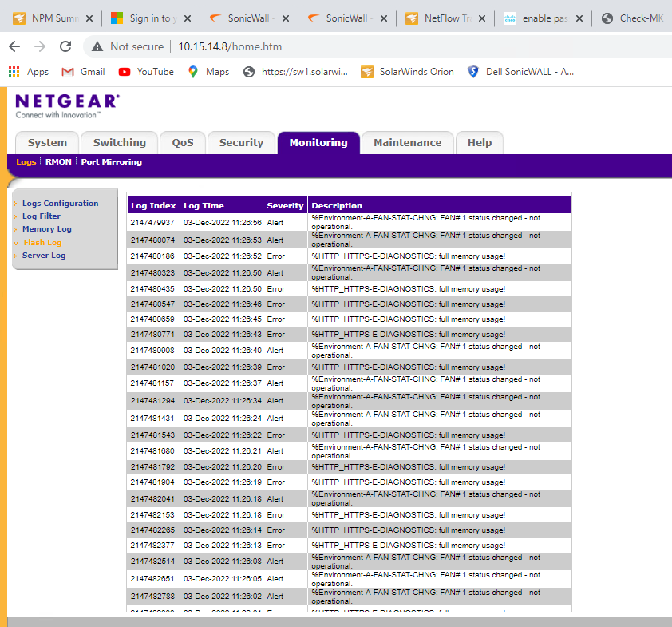Open the SolarWinds Orion bookmark
672x627 pixels.
[x=408, y=72]
